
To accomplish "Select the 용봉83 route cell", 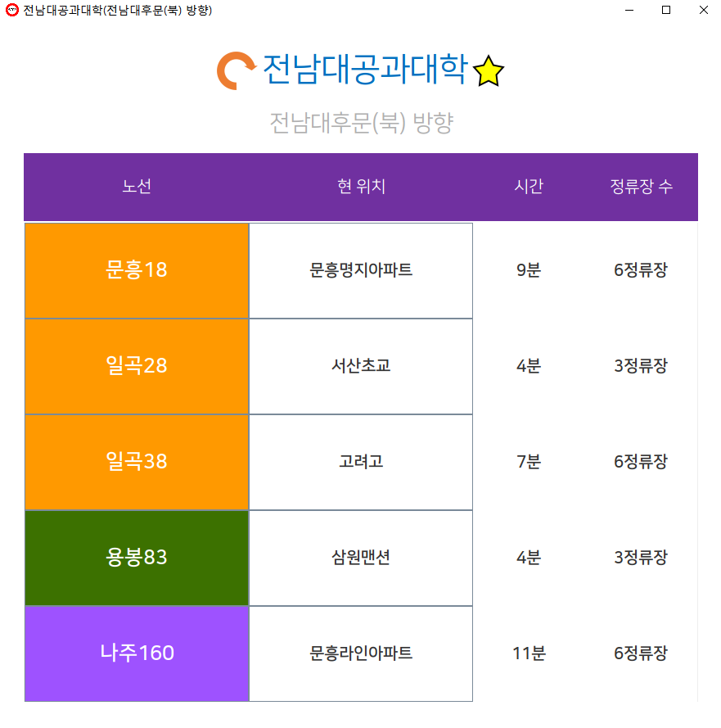I will click(137, 558).
